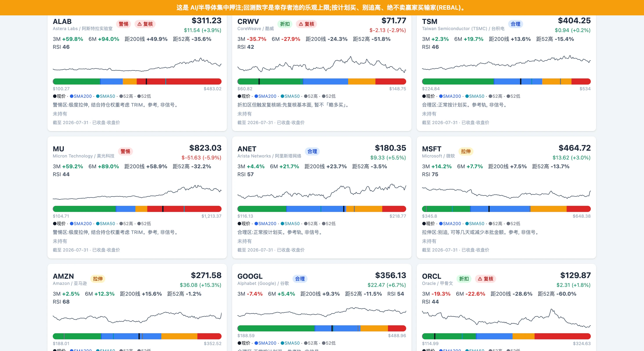
Task: Click 未持有 status in the ANET card
Action: coord(244,241)
